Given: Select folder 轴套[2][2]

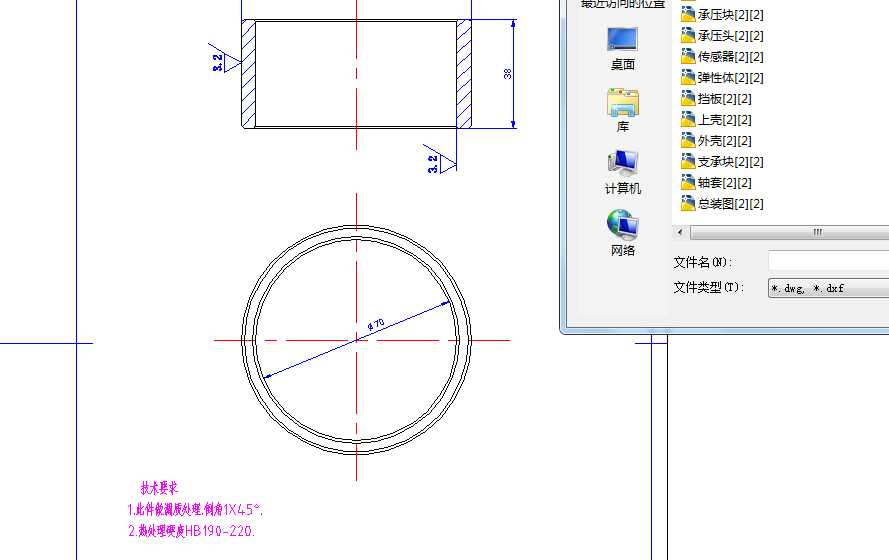Looking at the screenshot, I should 717,183.
